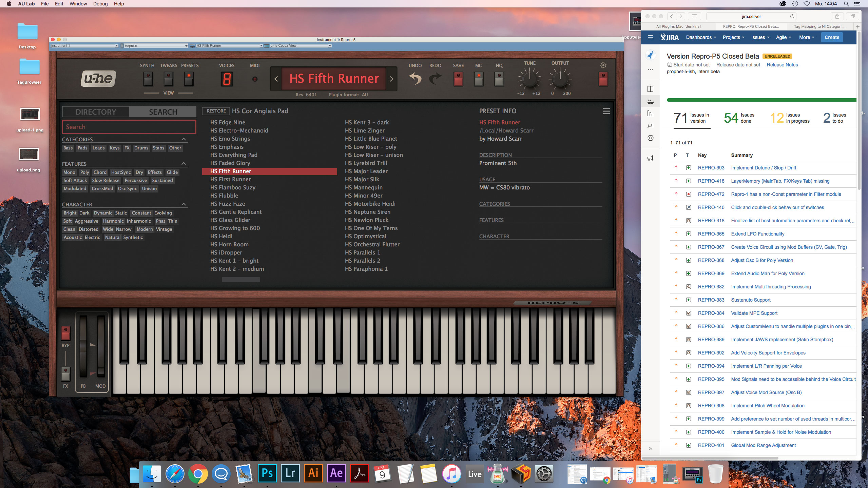Switch to the SEARCH tab

(163, 112)
